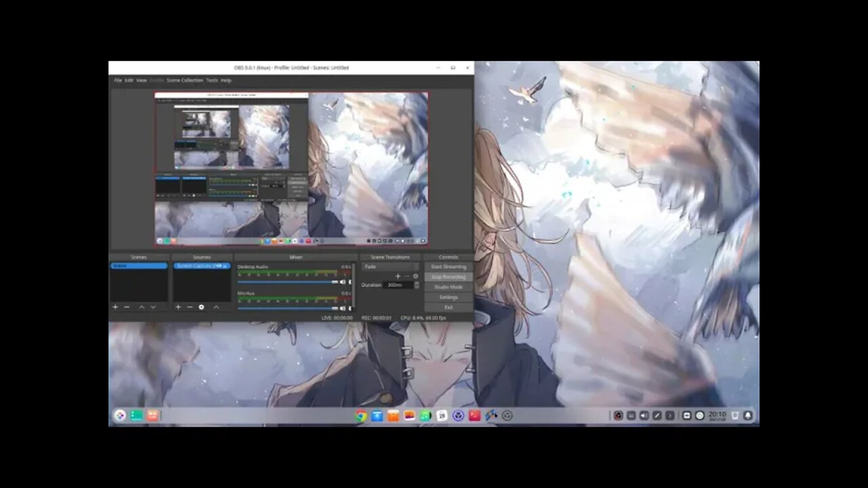This screenshot has width=868, height=488.
Task: Open source properties gear icon
Action: (x=201, y=307)
